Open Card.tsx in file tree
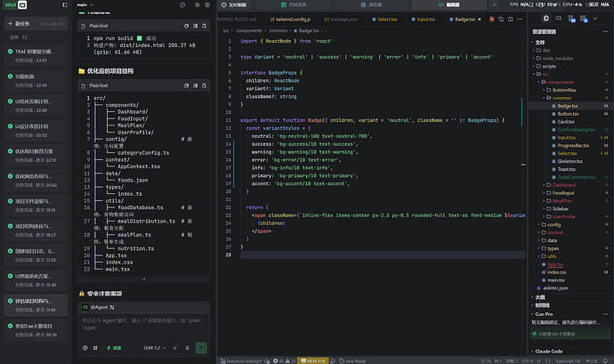Viewport: 614px width, 364px height. (x=565, y=122)
